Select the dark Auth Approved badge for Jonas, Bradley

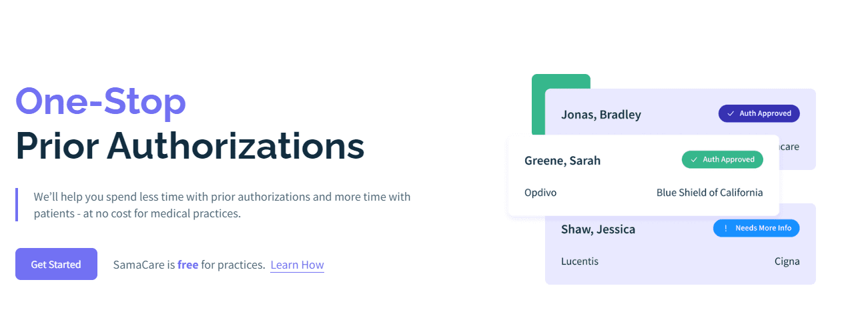click(x=759, y=113)
